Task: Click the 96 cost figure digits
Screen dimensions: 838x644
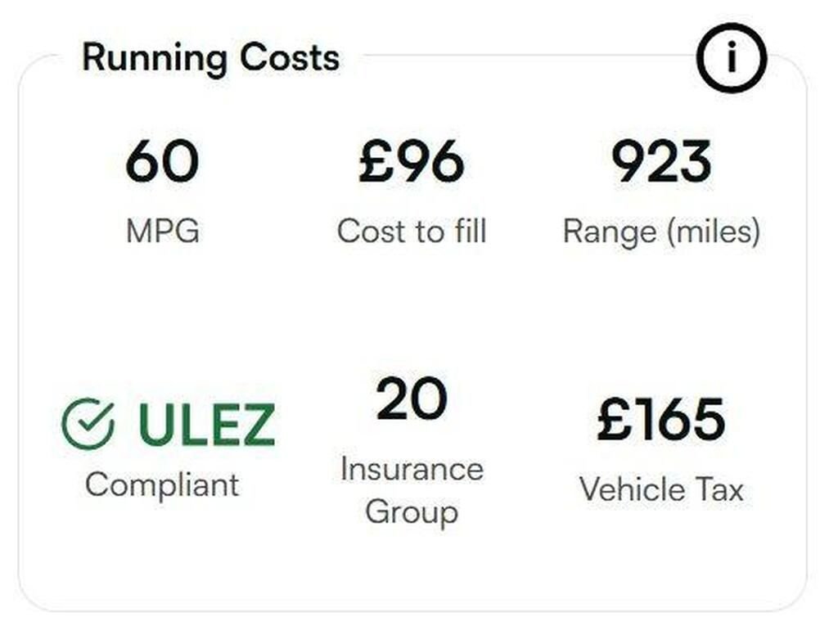Action: [x=428, y=161]
